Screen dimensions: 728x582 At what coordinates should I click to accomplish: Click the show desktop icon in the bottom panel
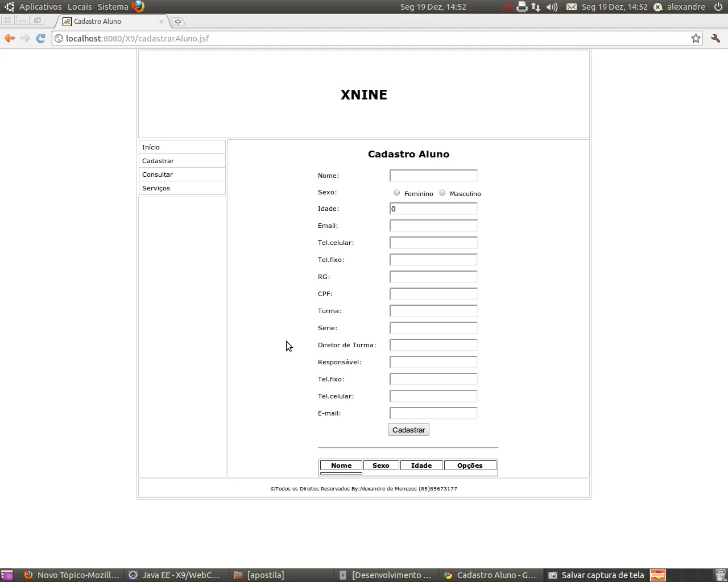(7, 575)
